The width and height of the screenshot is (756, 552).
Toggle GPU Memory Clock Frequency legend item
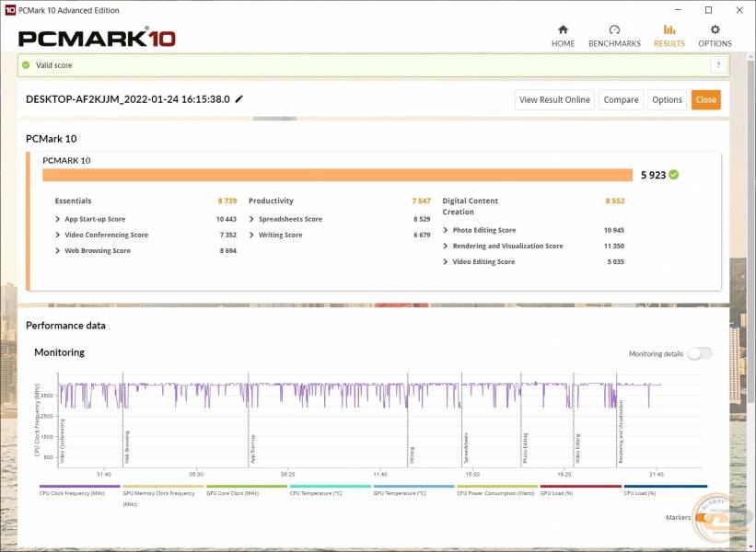click(x=163, y=496)
